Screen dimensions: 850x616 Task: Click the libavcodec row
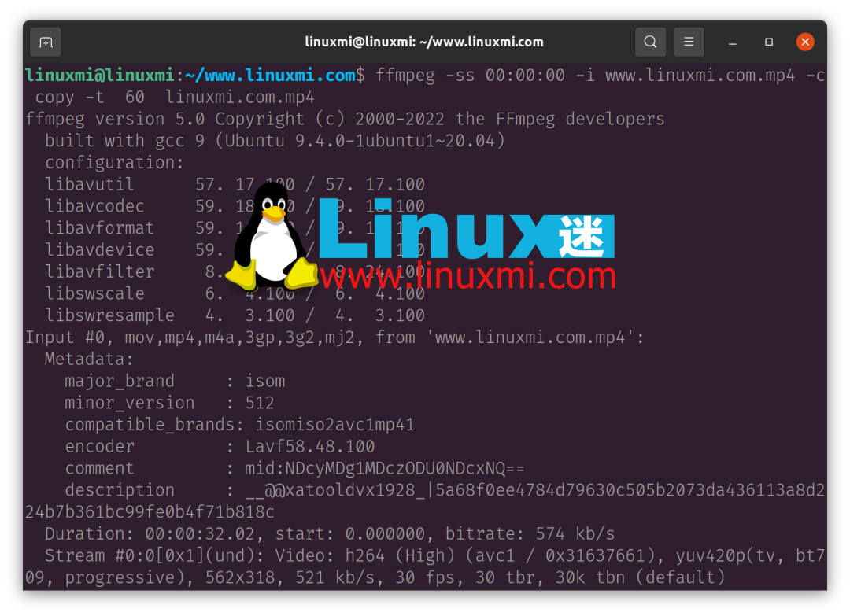235,206
